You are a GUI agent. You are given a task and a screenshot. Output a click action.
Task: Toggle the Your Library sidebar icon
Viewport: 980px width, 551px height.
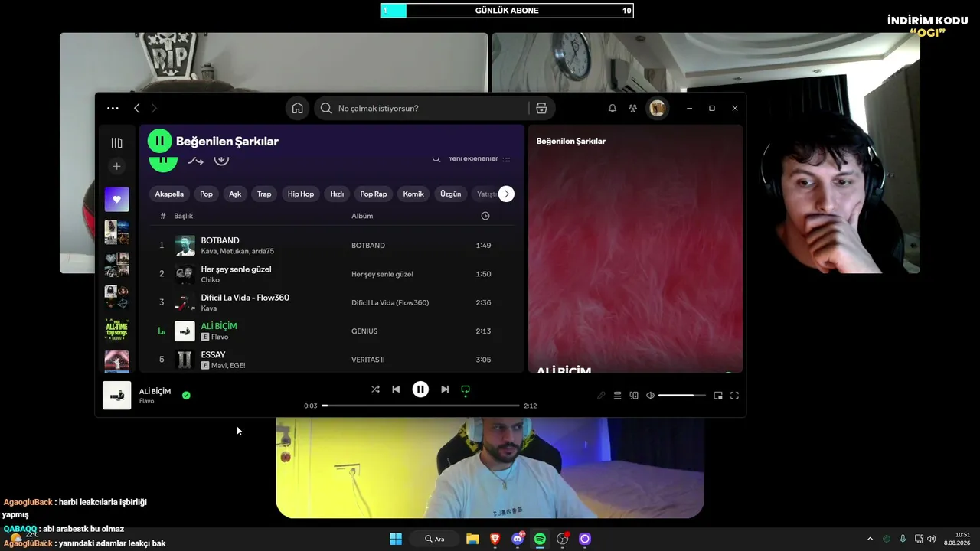click(116, 142)
